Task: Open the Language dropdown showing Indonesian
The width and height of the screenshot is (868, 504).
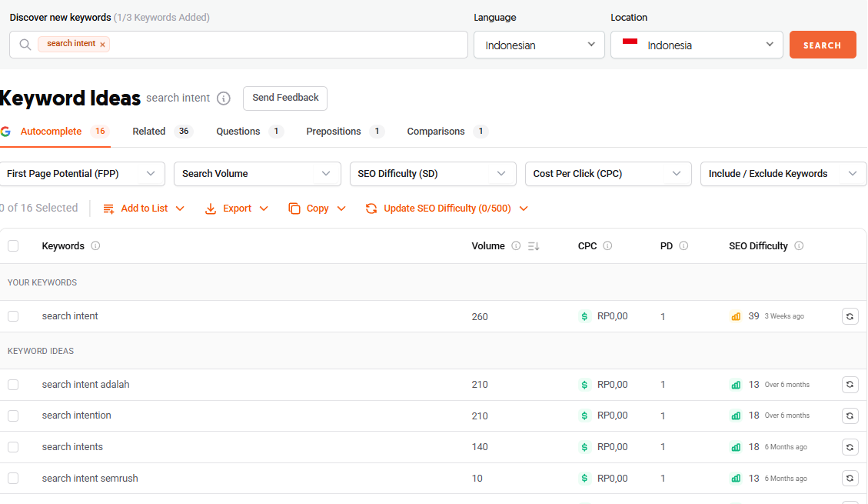Action: (539, 45)
